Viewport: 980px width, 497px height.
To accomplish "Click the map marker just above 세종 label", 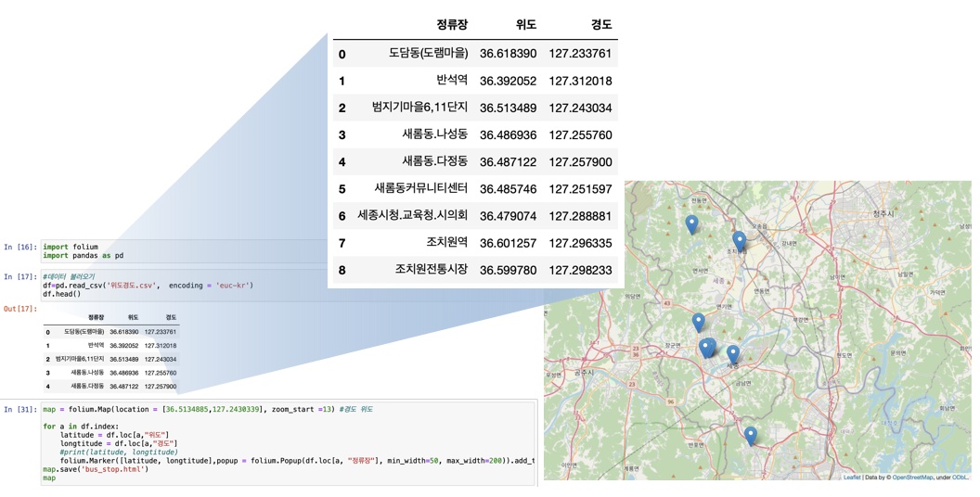I will pyautogui.click(x=732, y=353).
